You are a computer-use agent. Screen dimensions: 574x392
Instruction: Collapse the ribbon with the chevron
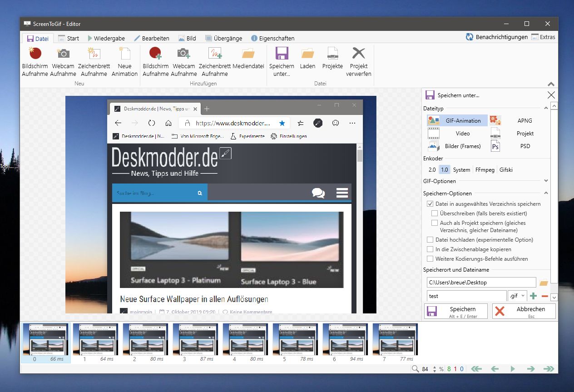point(551,84)
